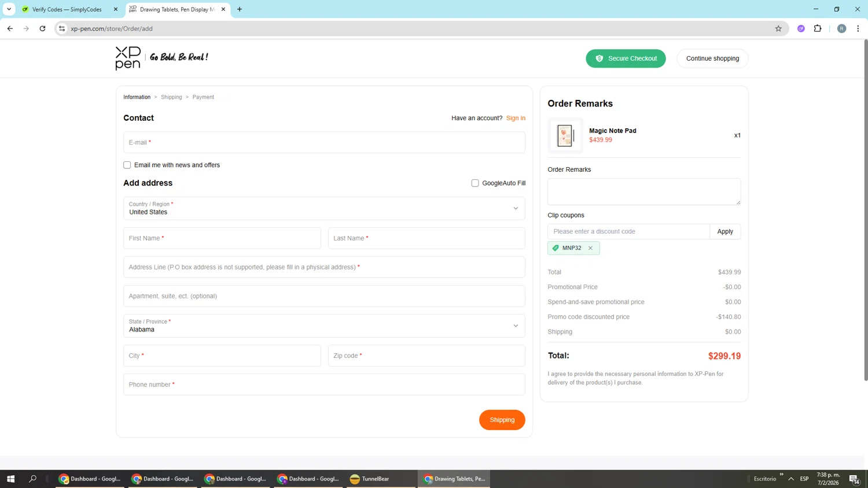
Task: Focus the City field
Action: 222,356
